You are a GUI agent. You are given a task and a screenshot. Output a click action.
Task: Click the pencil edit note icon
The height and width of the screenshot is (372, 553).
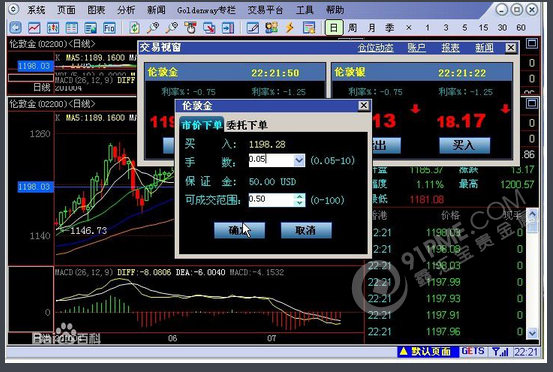[253, 28]
